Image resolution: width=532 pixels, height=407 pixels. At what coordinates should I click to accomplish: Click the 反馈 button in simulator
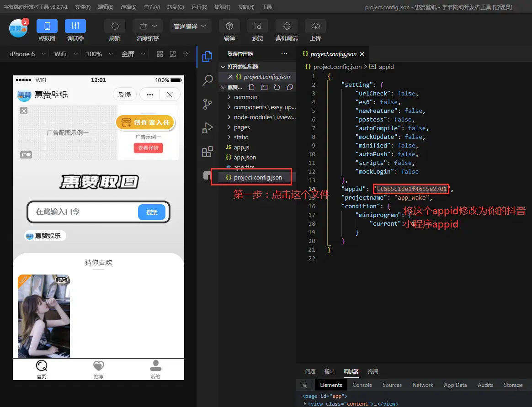click(124, 95)
